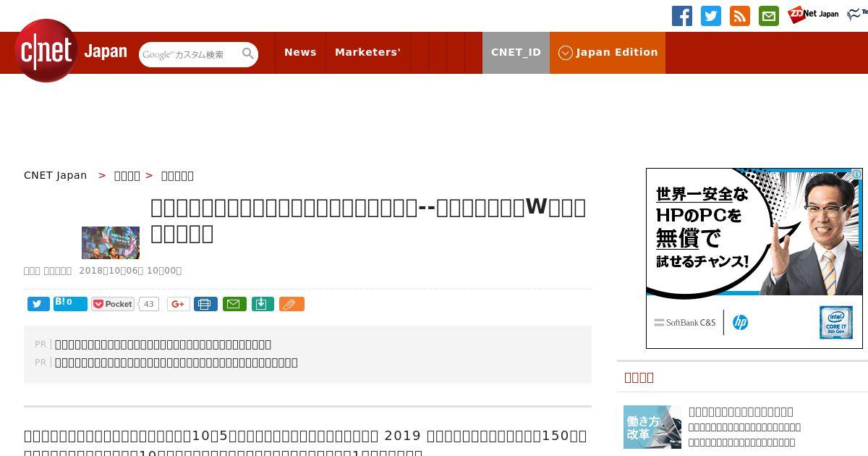
Task: Open the Twitter icon in top header
Action: tap(711, 16)
